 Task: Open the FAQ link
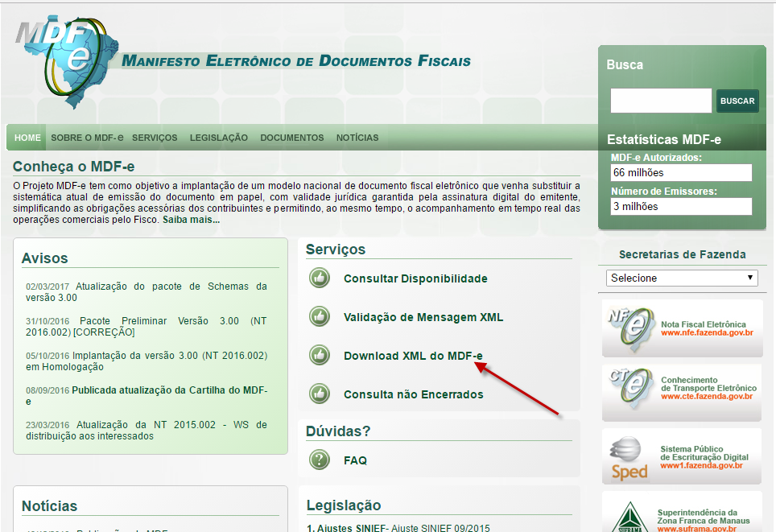click(x=355, y=460)
